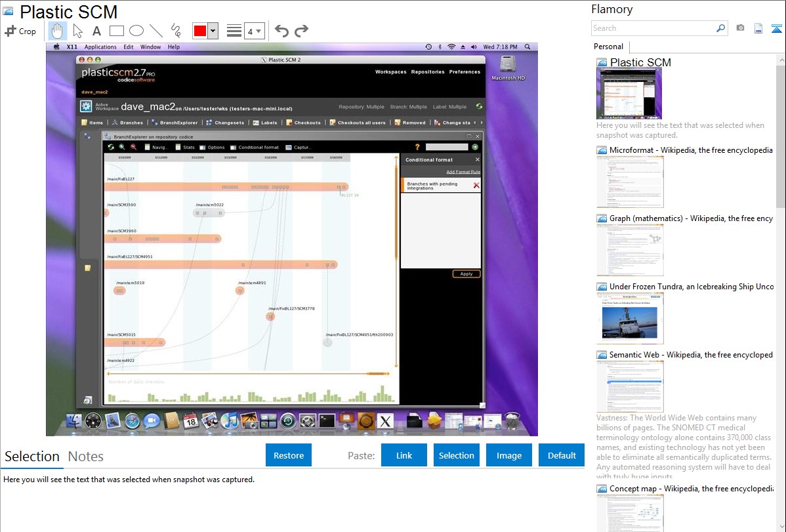
Task: Open Microformat Wikipedia snapshot thumbnail
Action: pos(630,182)
